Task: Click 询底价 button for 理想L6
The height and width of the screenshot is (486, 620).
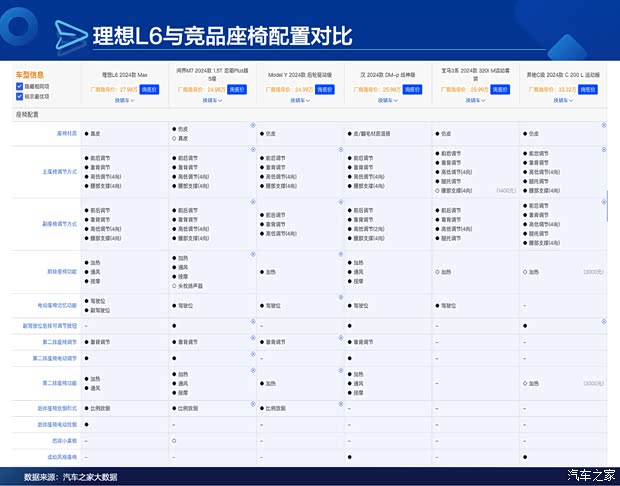Action: (150, 89)
